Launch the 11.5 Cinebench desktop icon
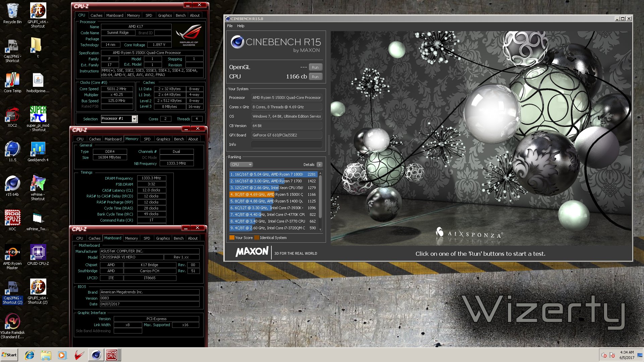Screen dimensions: 644x362 tap(12, 152)
